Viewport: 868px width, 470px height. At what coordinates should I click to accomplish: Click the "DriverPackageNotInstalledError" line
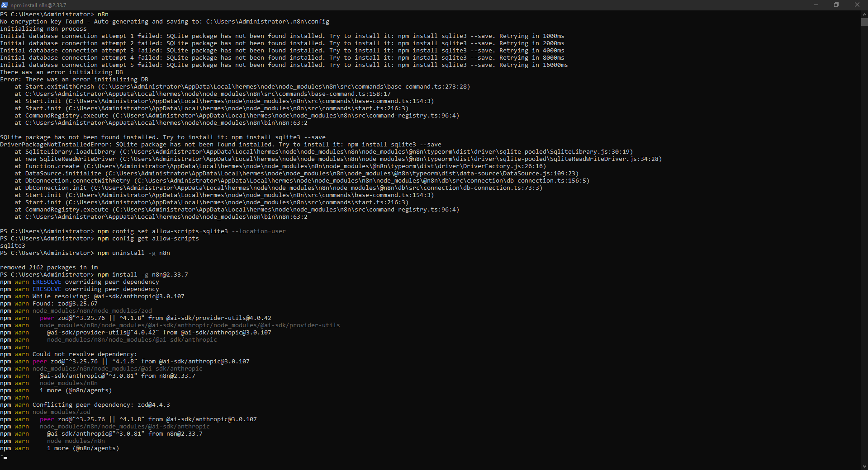point(221,145)
